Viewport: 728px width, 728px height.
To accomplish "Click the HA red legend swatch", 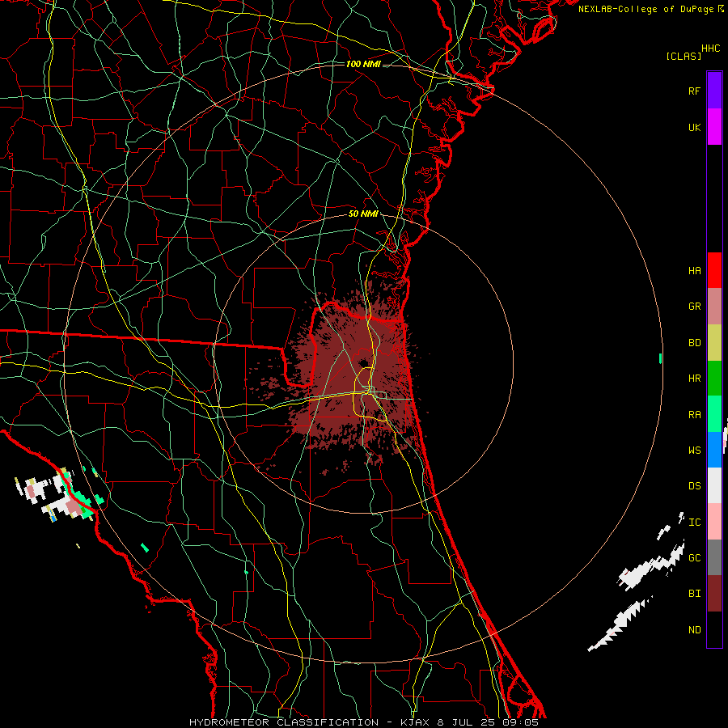I will coord(714,270).
